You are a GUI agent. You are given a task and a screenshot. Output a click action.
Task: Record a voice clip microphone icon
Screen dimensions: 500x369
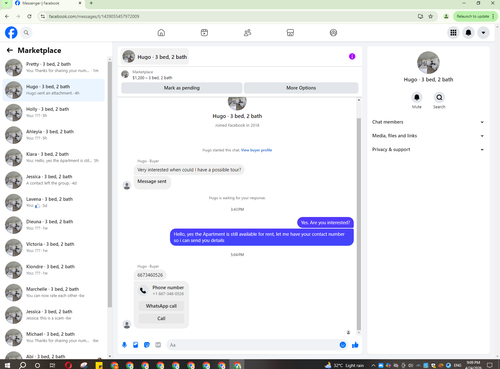pos(124,345)
